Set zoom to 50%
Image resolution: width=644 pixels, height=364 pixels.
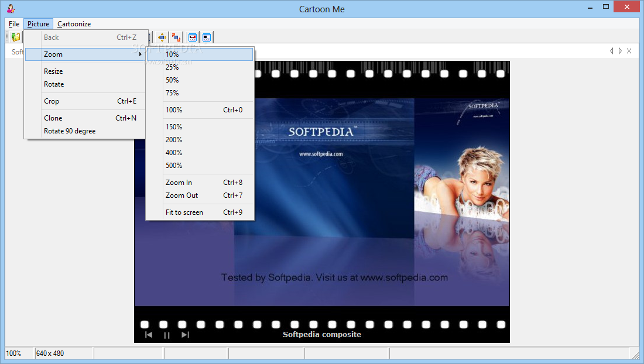coord(200,80)
